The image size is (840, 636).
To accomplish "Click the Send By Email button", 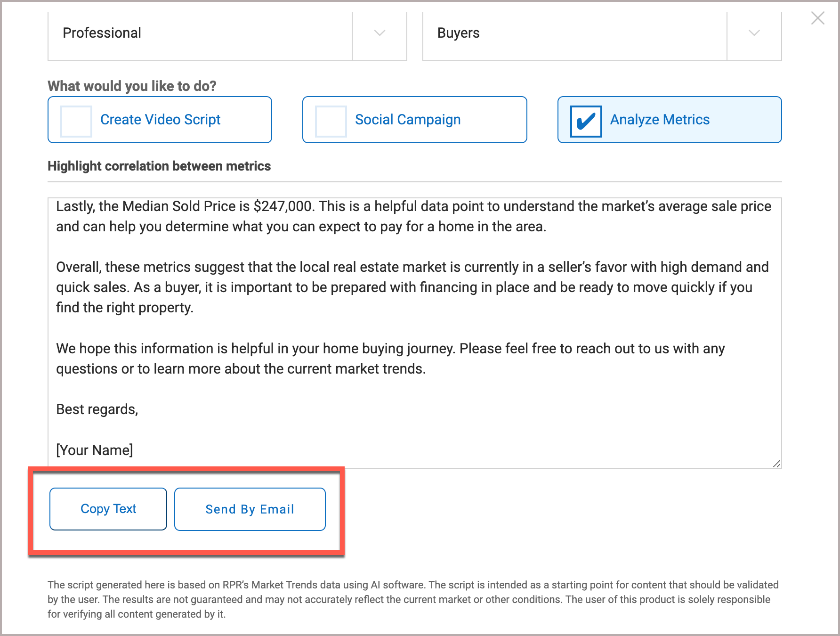I will click(x=250, y=509).
